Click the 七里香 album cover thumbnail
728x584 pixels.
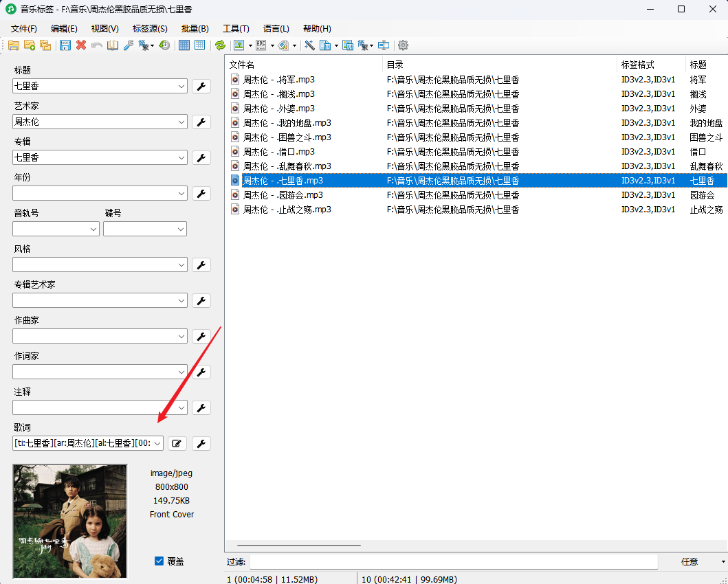point(69,521)
